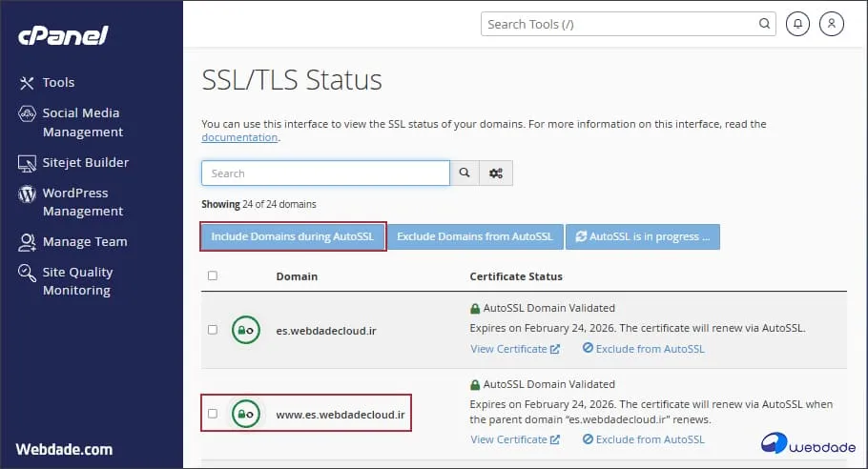Viewport: 868px width, 469px height.
Task: Click the www.es.webdadecloud.ir lock status icon
Action: pyautogui.click(x=246, y=414)
